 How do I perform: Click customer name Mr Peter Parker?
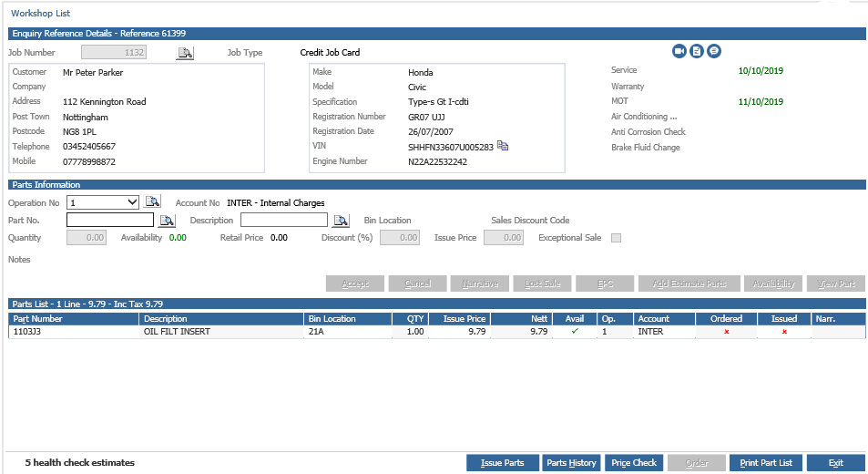click(93, 73)
